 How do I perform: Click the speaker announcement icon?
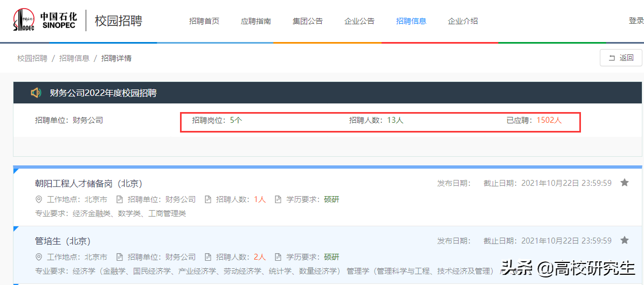[x=36, y=93]
